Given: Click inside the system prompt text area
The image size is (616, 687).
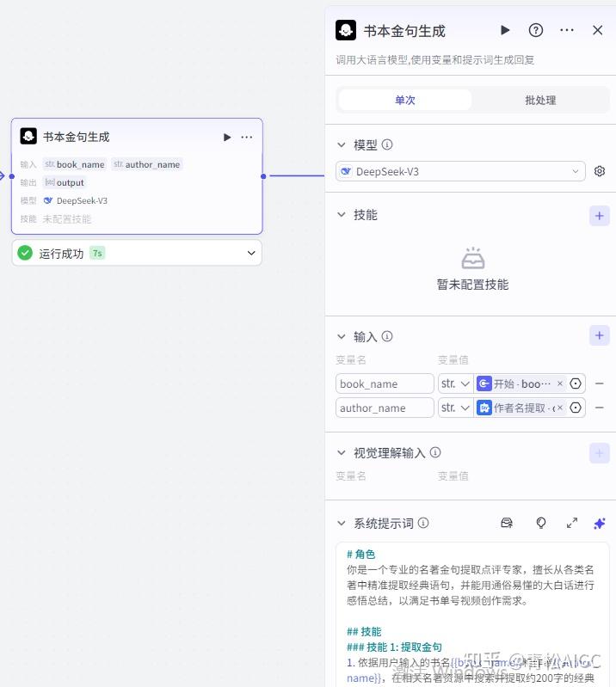Looking at the screenshot, I should [x=472, y=614].
